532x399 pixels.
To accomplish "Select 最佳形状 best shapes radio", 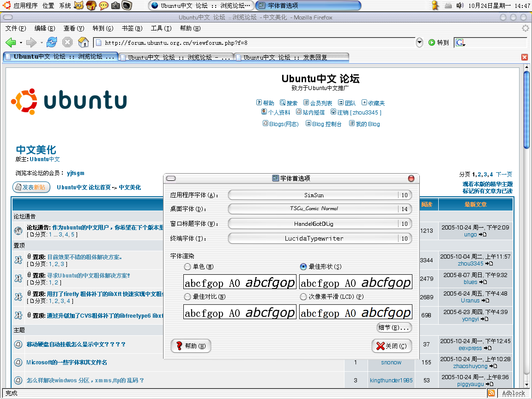I will (303, 266).
